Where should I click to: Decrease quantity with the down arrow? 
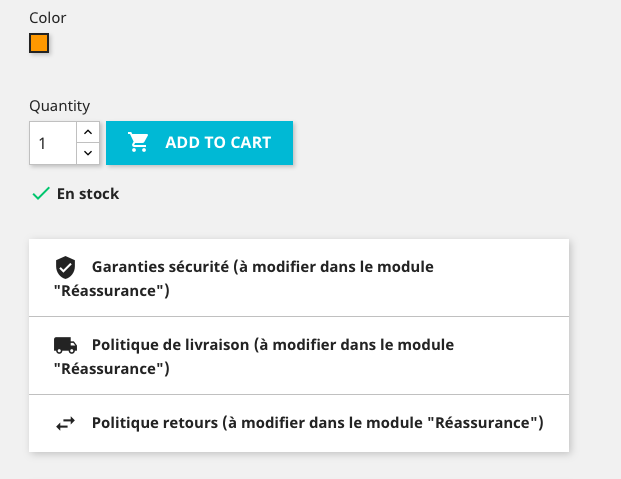coord(88,153)
